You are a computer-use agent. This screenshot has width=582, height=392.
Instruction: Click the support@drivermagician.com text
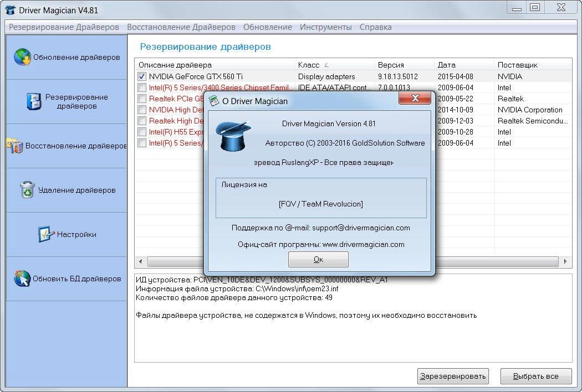click(361, 228)
